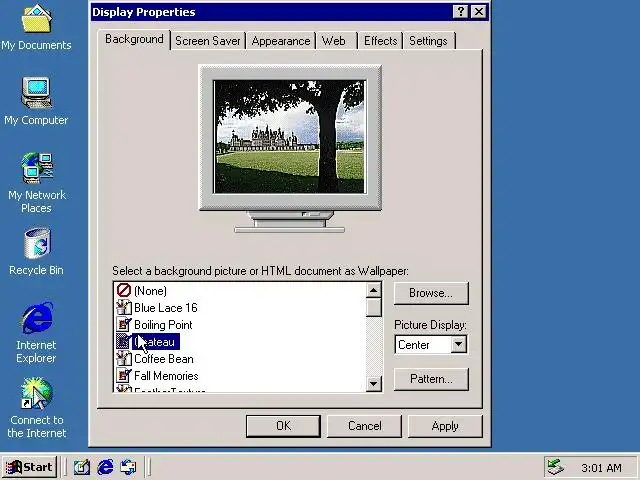The height and width of the screenshot is (480, 640).
Task: Click the Apply button
Action: [x=445, y=426]
